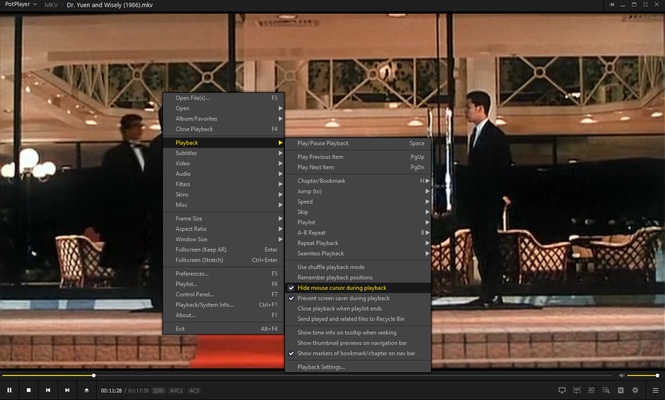
Task: Expand the Audio submenu
Action: coord(224,174)
